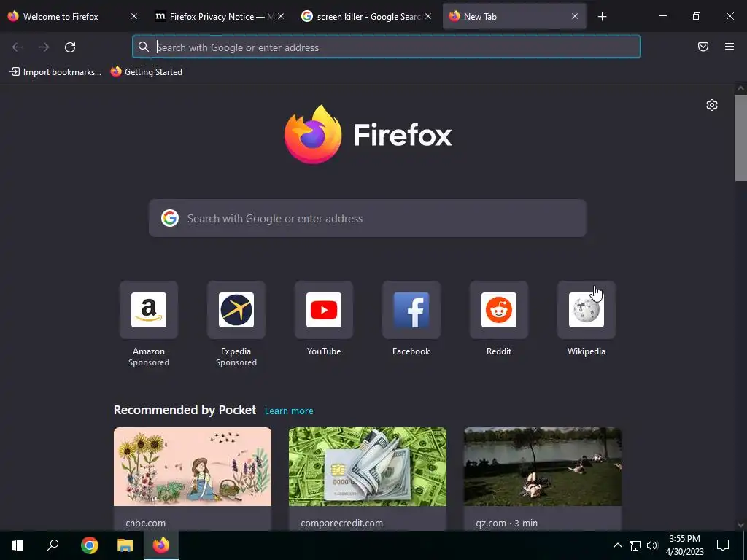Launch Chrome from the taskbar
This screenshot has width=747, height=560.
[89, 545]
